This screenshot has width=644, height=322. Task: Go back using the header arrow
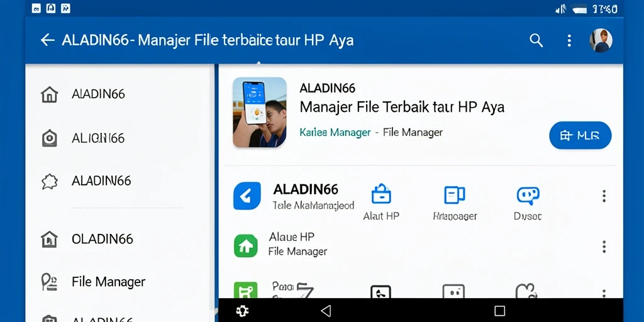coord(48,40)
